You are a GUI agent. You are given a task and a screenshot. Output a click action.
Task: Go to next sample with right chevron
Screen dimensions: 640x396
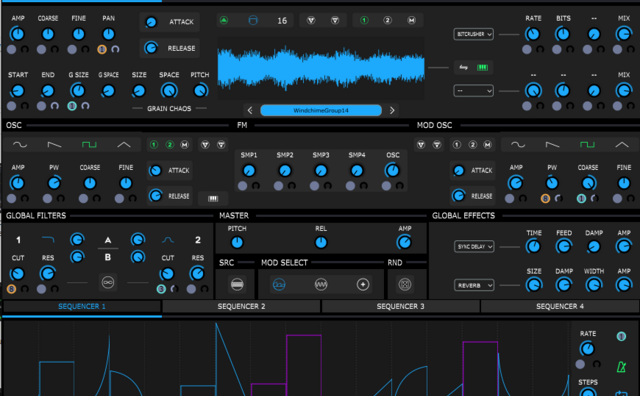(392, 110)
